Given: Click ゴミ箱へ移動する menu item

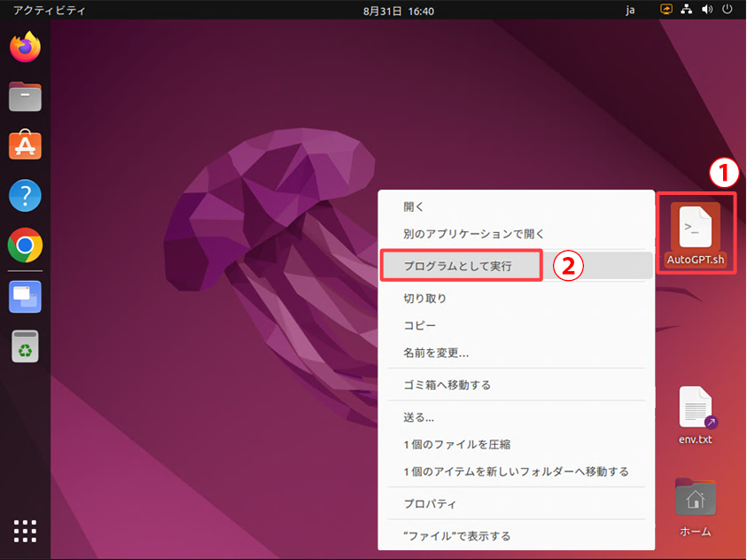Looking at the screenshot, I should coord(447,385).
